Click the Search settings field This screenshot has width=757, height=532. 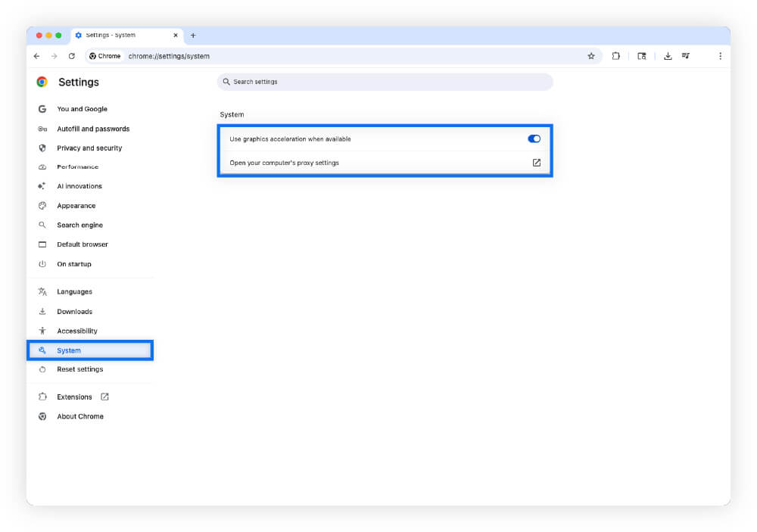click(386, 82)
